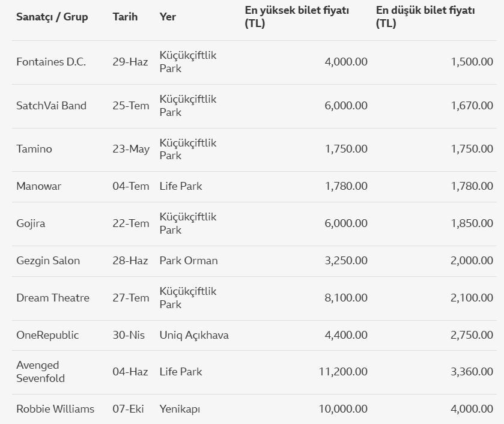Click the Sanatçı / Grup column header
Viewport: 504px width, 424px height.
tap(52, 17)
